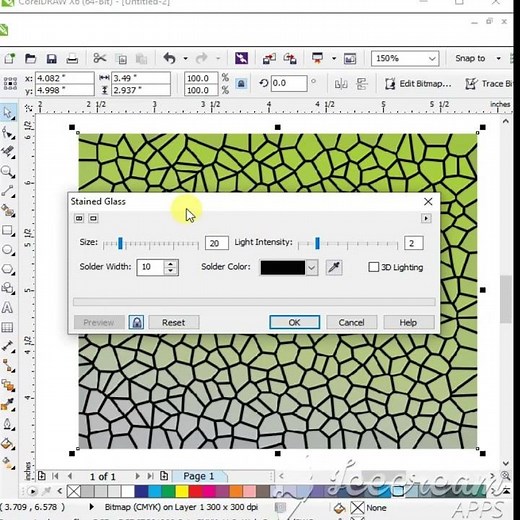This screenshot has height=520, width=520.
Task: Click the Edit Bitmap button
Action: 419,83
